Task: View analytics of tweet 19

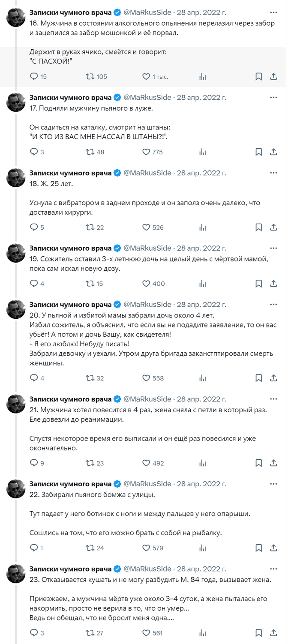Action: pyautogui.click(x=203, y=284)
